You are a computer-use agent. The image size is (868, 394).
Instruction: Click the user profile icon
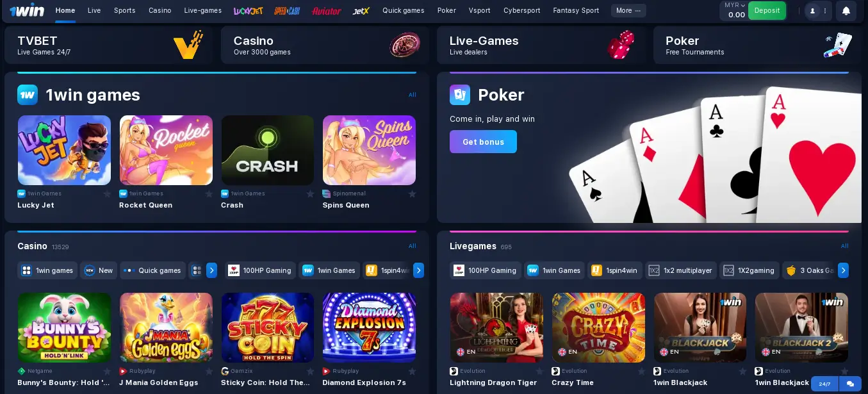[x=812, y=11]
